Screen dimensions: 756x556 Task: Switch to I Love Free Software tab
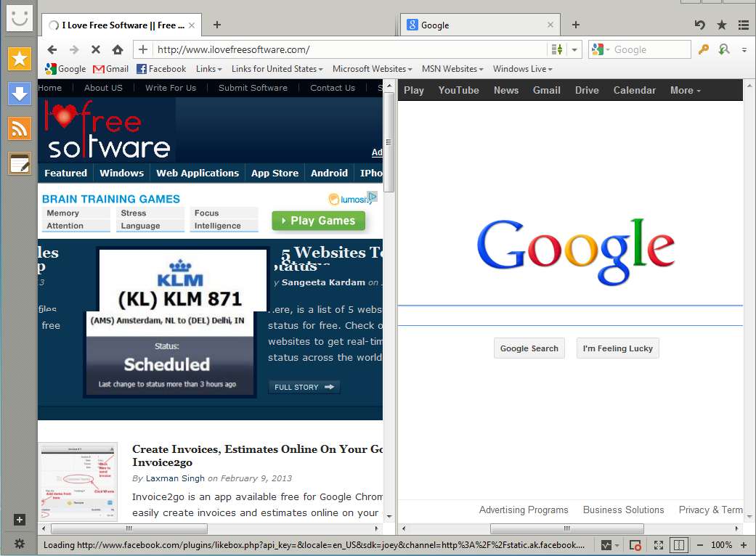click(121, 25)
